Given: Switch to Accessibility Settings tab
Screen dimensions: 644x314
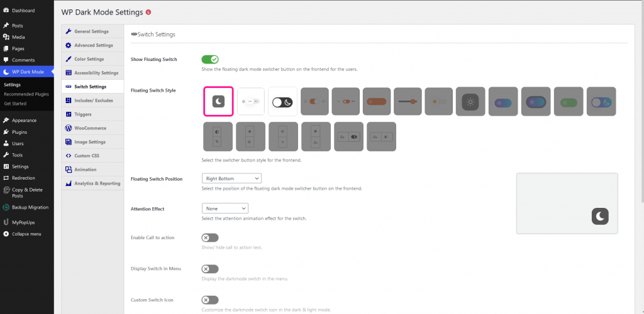Looking at the screenshot, I should click(92, 73).
